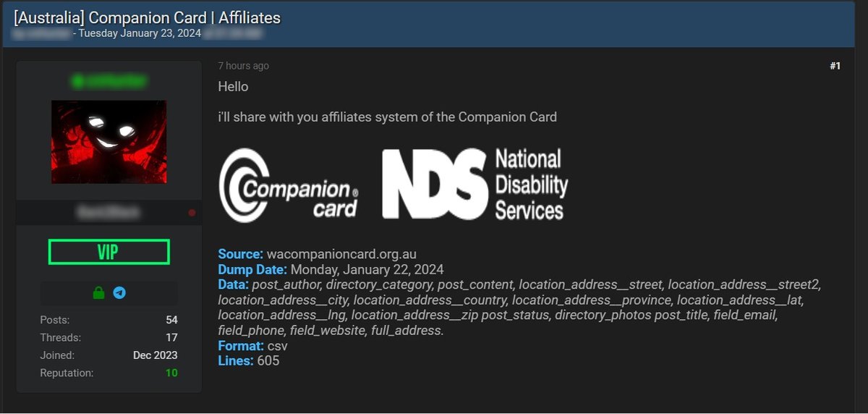Open the poster's avatar image
The width and height of the screenshot is (868, 414).
109,142
